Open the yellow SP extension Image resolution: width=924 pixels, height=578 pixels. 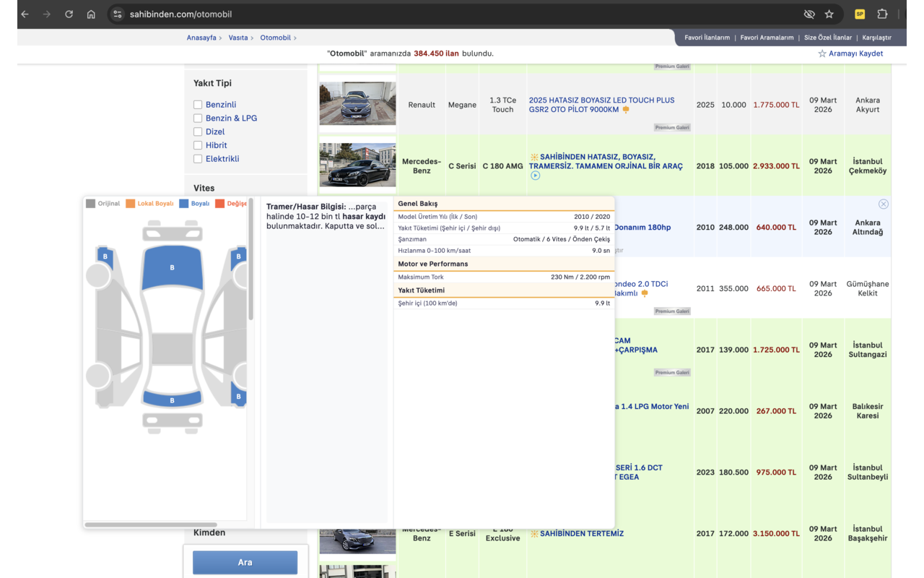tap(860, 14)
